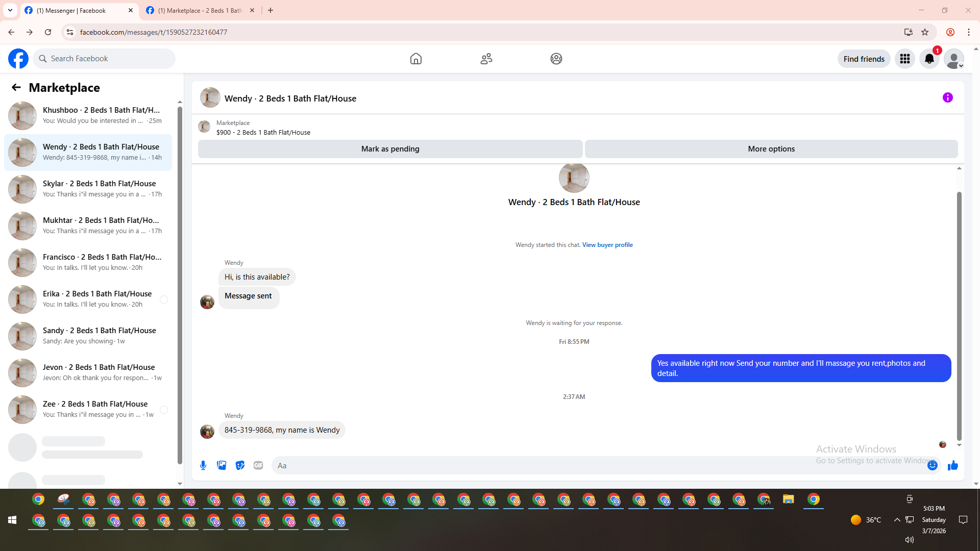Switch to the Marketplace - 2 Beds tab
The width and height of the screenshot is (980, 551).
pyautogui.click(x=201, y=10)
